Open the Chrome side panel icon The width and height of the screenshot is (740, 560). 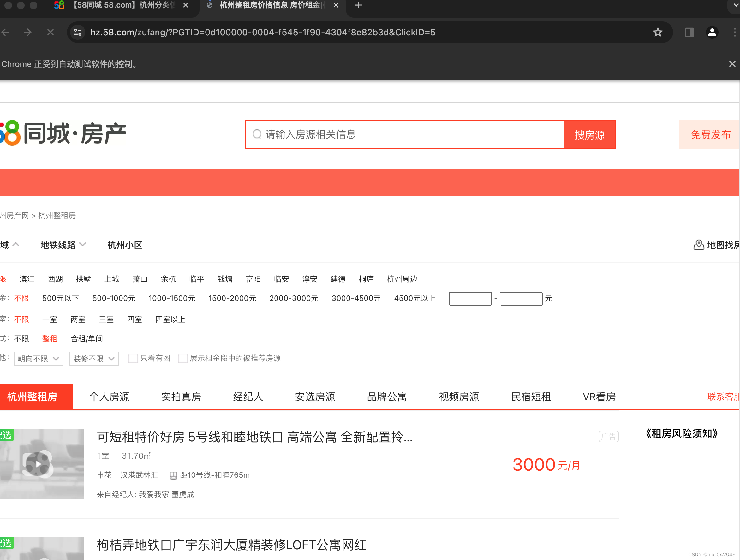pos(689,32)
